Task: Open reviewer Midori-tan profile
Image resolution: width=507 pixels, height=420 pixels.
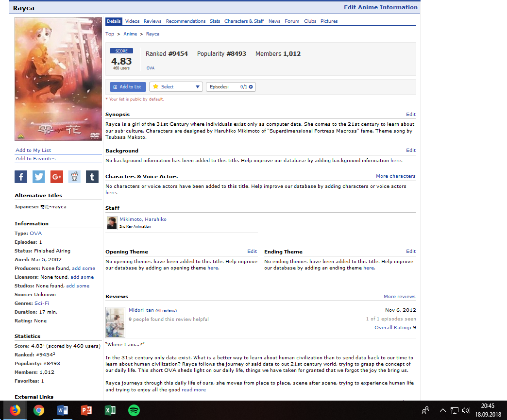Action: coord(141,310)
